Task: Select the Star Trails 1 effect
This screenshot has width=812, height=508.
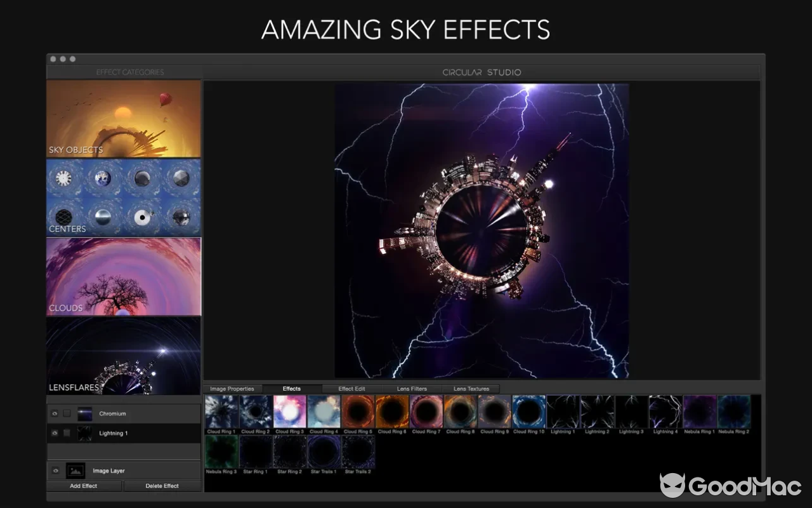Action: click(x=324, y=451)
